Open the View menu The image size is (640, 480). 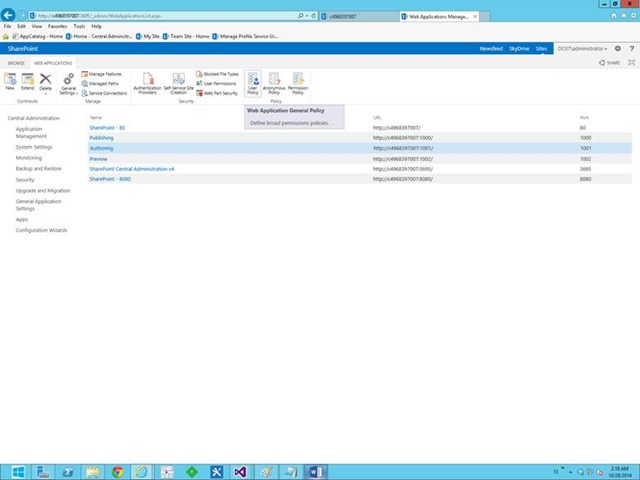[37, 26]
